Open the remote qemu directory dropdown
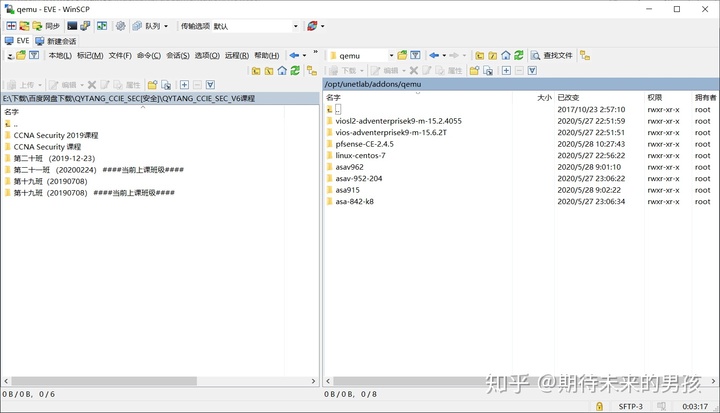Viewport: 720px width, 413px height. (391, 56)
